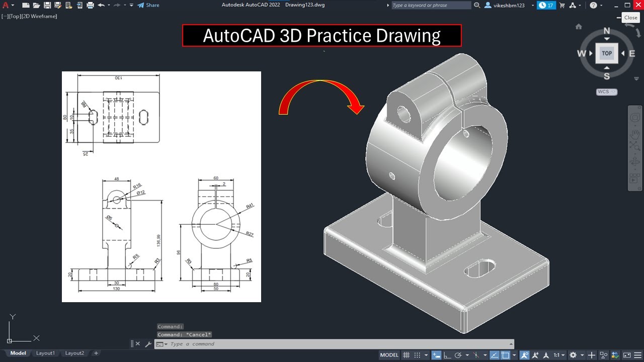Click the Open file folder icon
Image resolution: width=644 pixels, height=362 pixels.
point(36,5)
